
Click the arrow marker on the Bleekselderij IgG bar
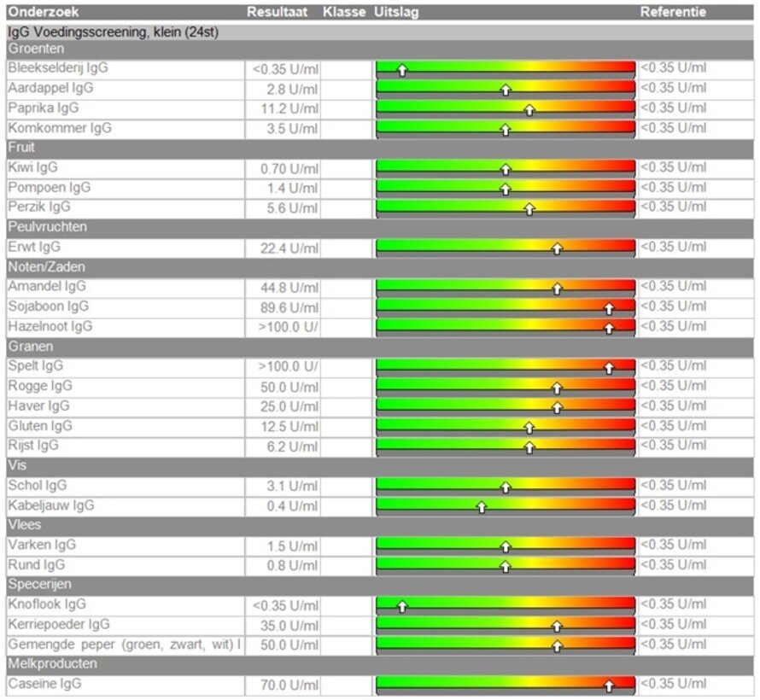(402, 70)
